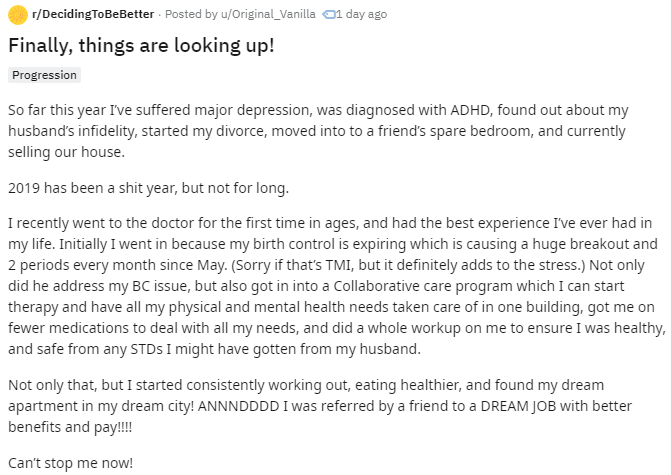Filter by the Progression flair tag
The height and width of the screenshot is (475, 671).
coord(45,75)
